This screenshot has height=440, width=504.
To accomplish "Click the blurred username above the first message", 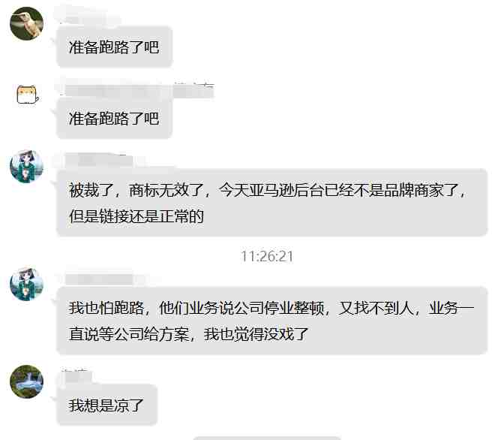I will click(87, 16).
